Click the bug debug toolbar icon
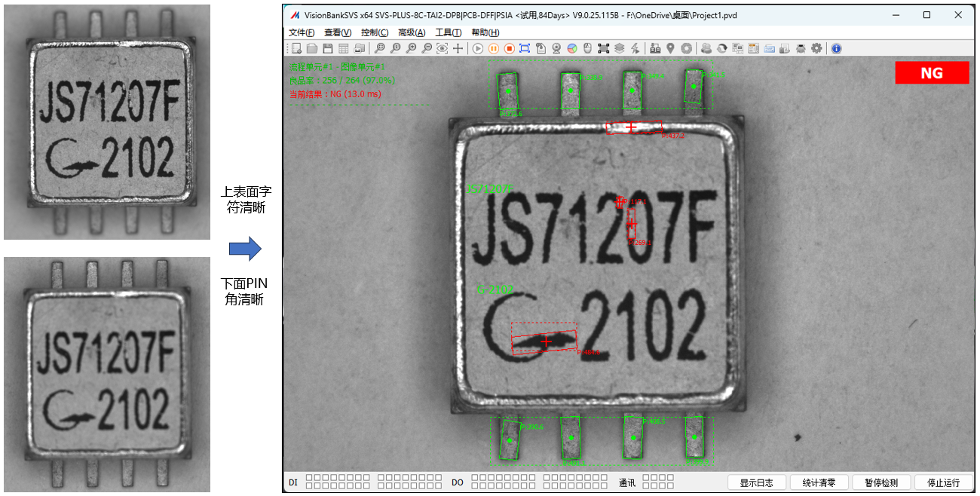980x496 pixels. (801, 48)
